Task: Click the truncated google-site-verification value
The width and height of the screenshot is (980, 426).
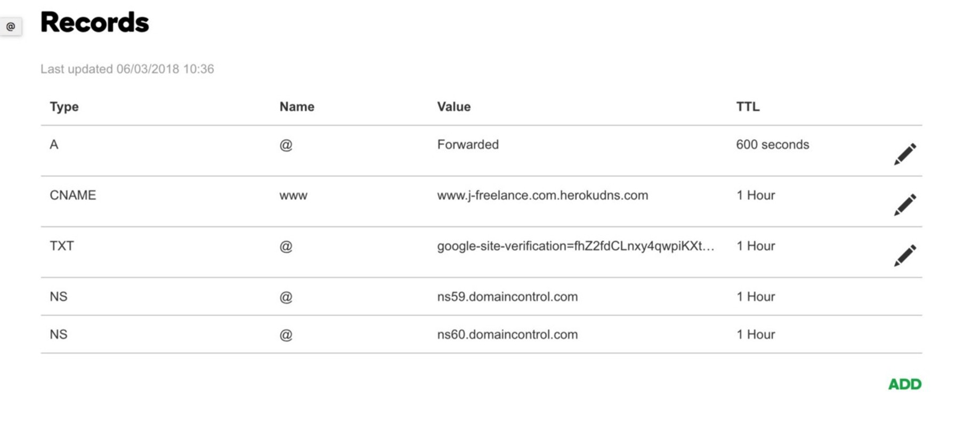Action: pyautogui.click(x=575, y=246)
